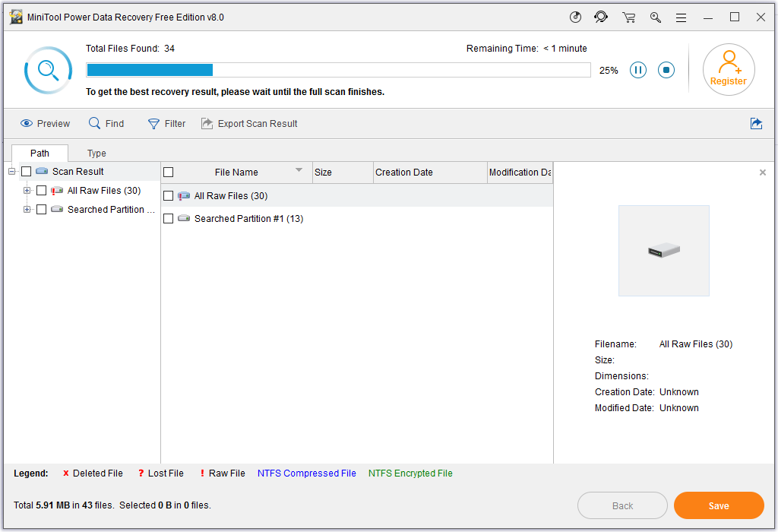Screen dimensions: 778x532
Task: Open the Find tool
Action: [x=106, y=123]
